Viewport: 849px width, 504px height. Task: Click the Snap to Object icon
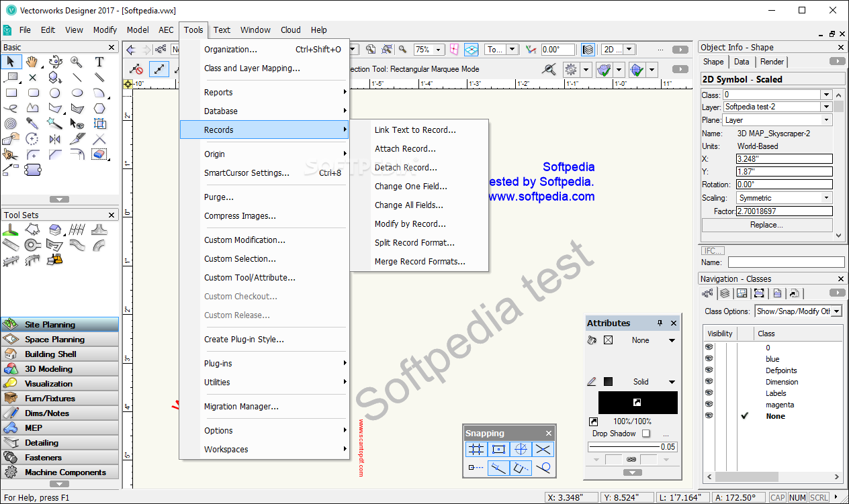tap(498, 449)
